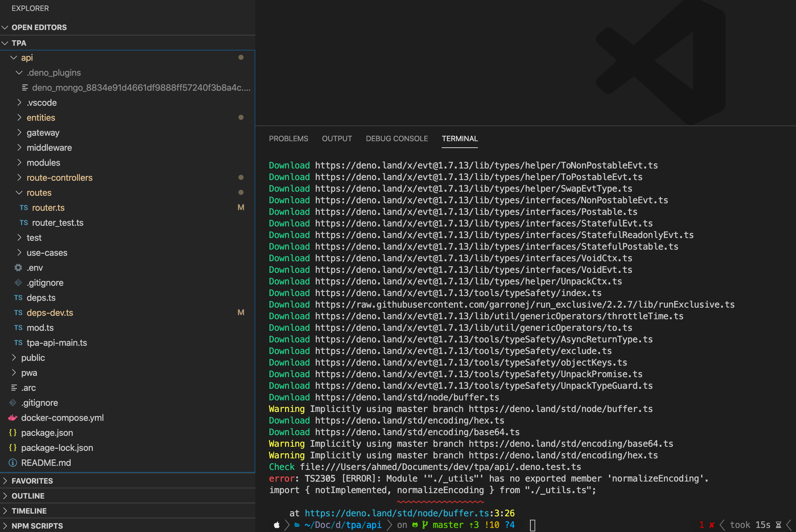This screenshot has height=532, width=796.
Task: Click the git icon next to api .gitignore
Action: (x=18, y=283)
